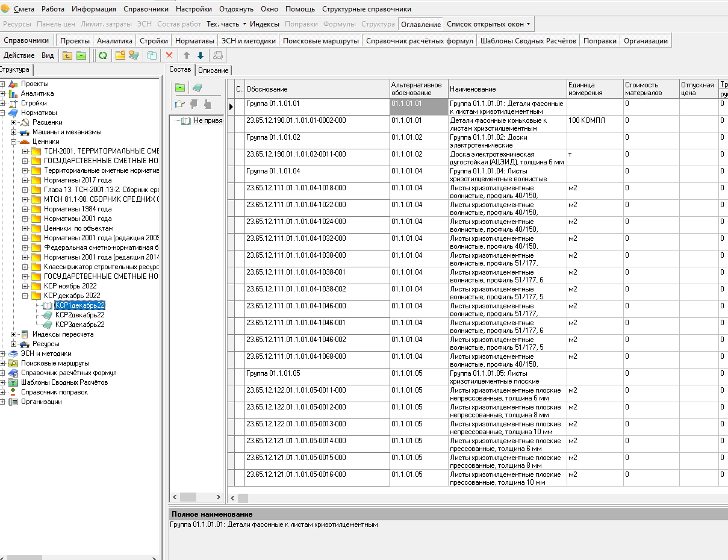Click the book icon in Состав panel
This screenshot has height=560, width=728.
[197, 88]
